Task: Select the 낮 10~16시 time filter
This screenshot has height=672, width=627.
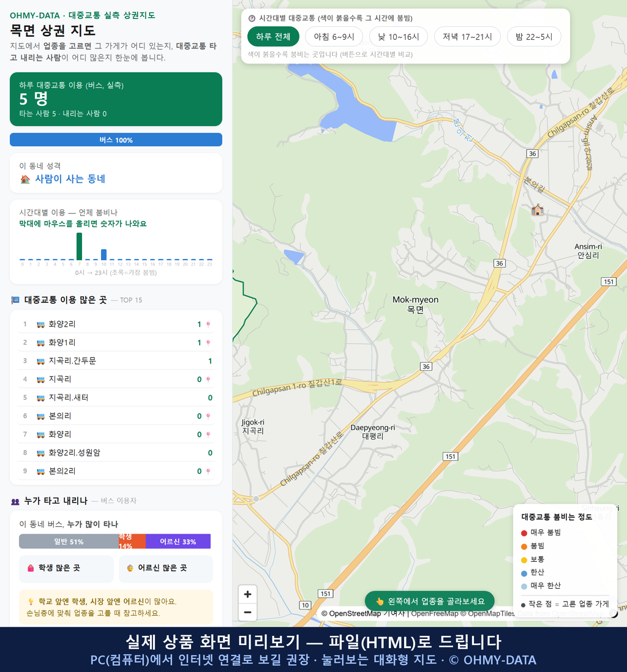Action: coord(399,37)
